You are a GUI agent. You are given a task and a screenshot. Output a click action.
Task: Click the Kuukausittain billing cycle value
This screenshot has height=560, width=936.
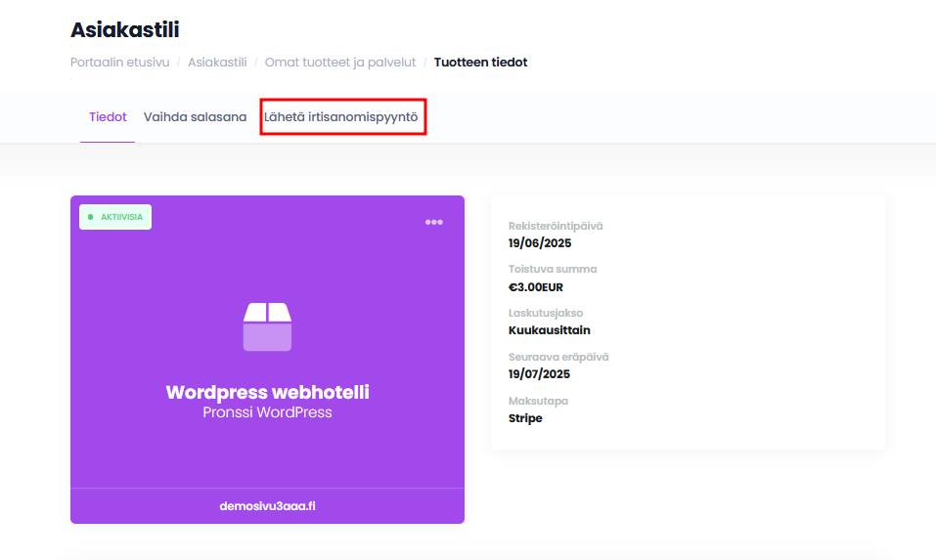549,330
